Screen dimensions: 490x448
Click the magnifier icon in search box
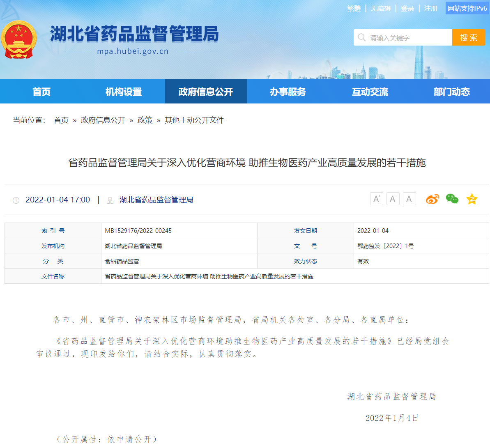click(x=361, y=38)
